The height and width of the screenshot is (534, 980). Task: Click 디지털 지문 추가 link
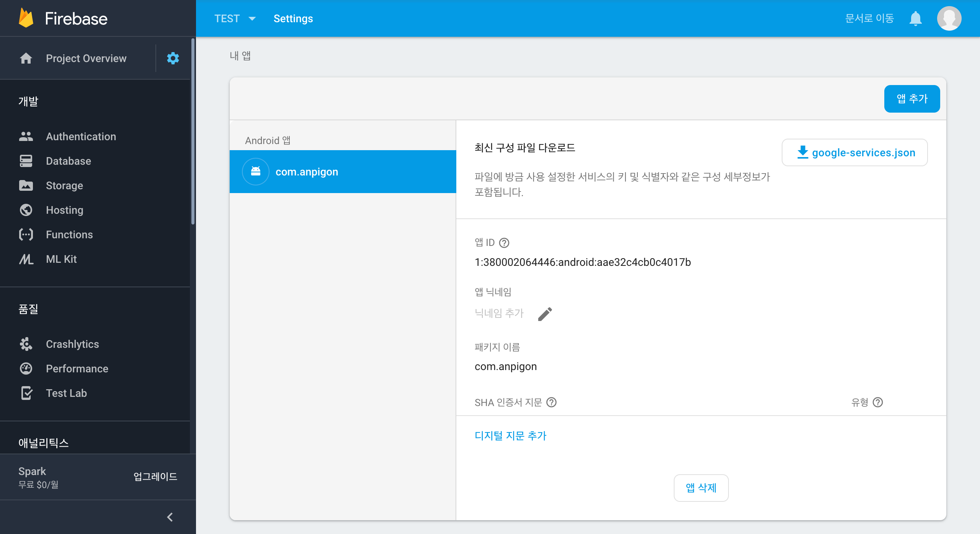tap(510, 436)
